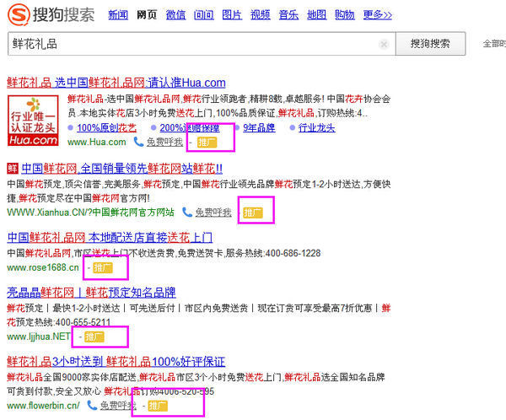Click the hotline text 400-655-5211
This screenshot has height=420, width=506.
tap(83, 322)
